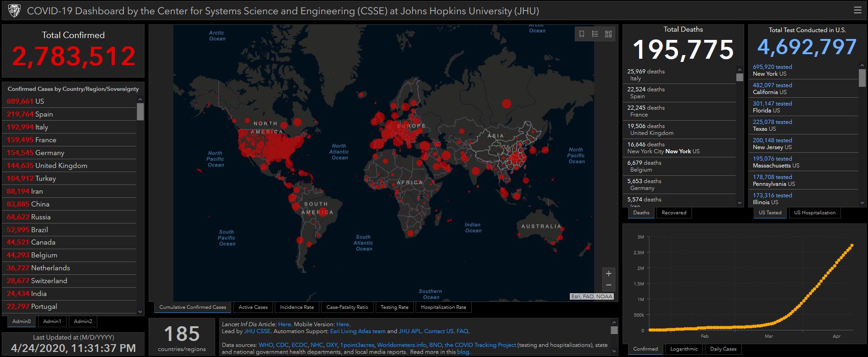The width and height of the screenshot is (868, 357).
Task: Show the Daily Cases chart tab
Action: click(723, 349)
